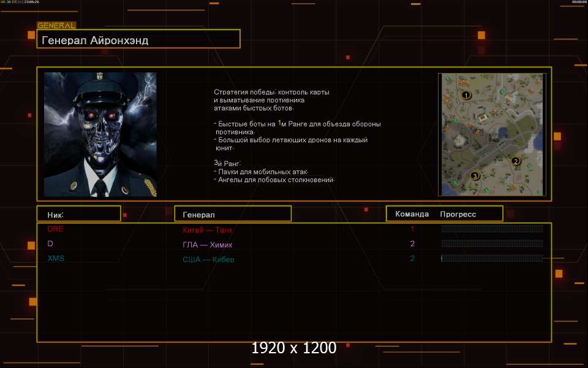Click the map preview thumbnail
Image resolution: width=588 pixels, height=368 pixels.
tap(492, 134)
